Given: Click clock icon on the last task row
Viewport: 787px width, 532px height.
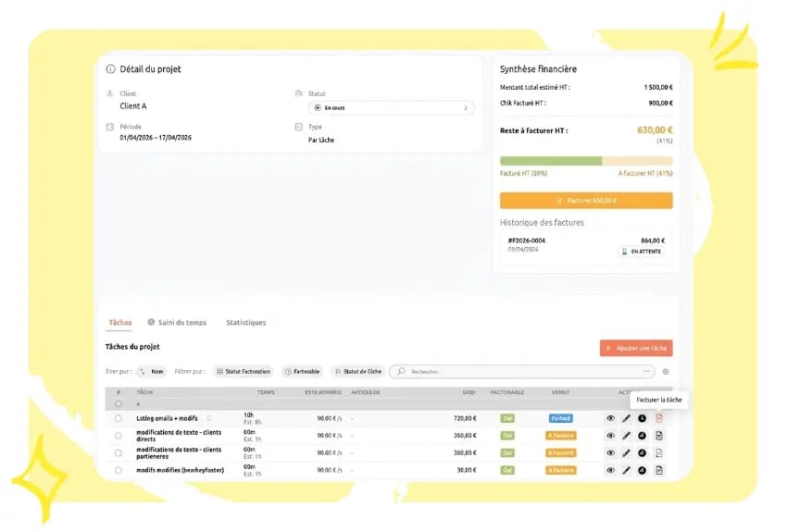Looking at the screenshot, I should click(x=643, y=470).
